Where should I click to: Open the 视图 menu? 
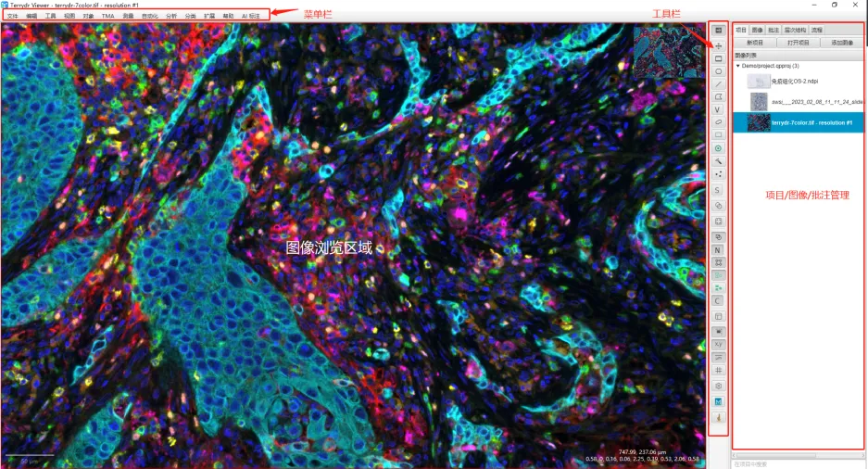point(69,16)
